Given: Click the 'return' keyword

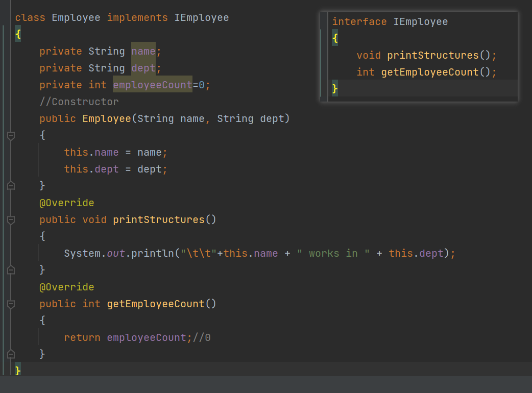Looking at the screenshot, I should (x=82, y=337).
